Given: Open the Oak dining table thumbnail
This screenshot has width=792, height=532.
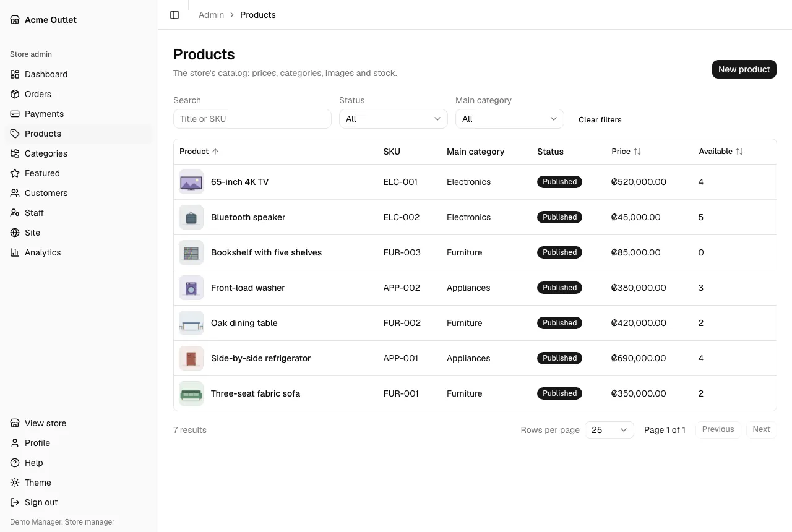Looking at the screenshot, I should tap(191, 323).
